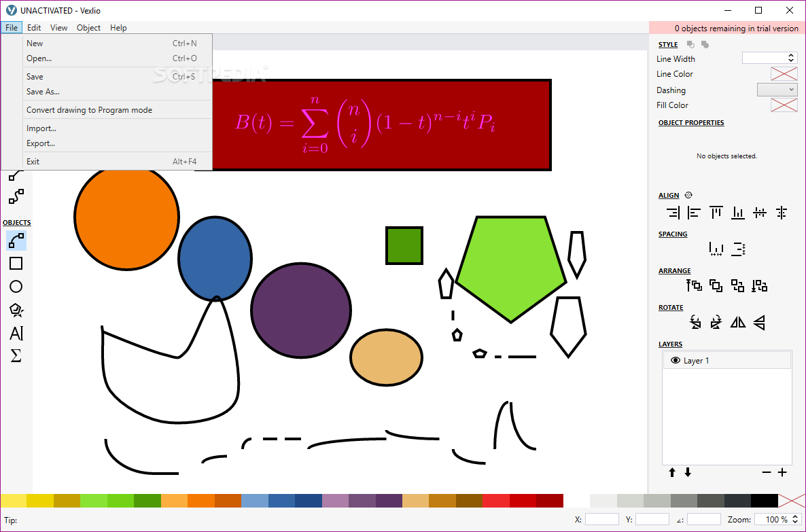Pick the no-color crossed palette swatch
806x532 pixels.
(x=791, y=501)
